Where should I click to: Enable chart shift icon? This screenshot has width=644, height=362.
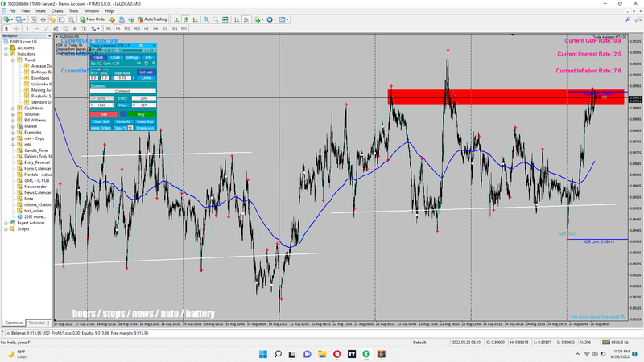246,19
